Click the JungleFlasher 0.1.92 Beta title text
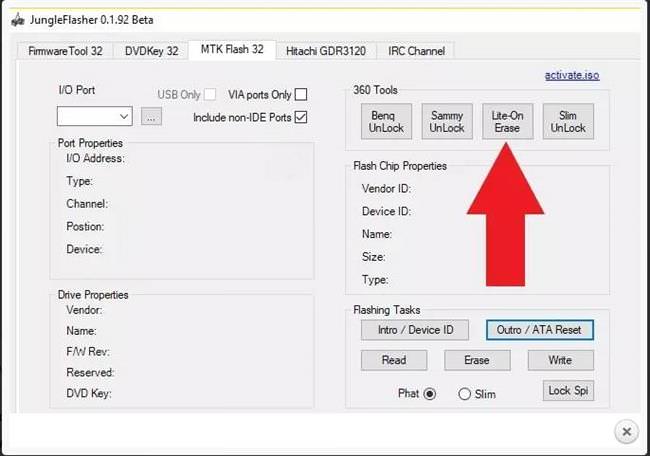The image size is (650, 456). pyautogui.click(x=91, y=20)
